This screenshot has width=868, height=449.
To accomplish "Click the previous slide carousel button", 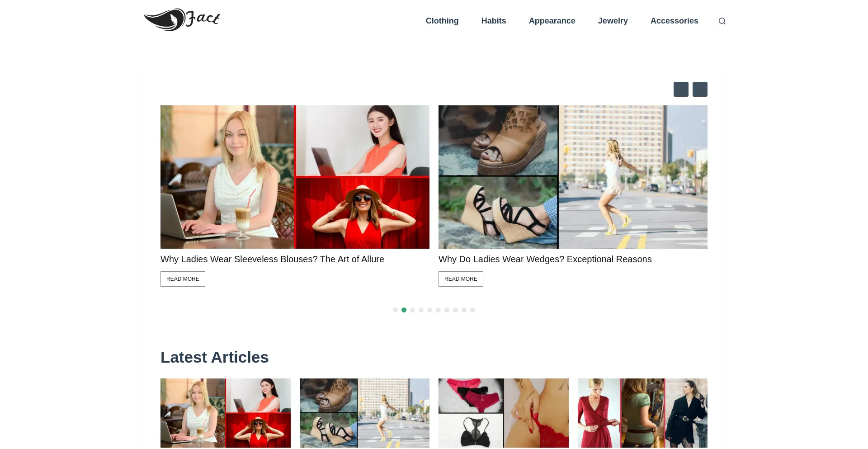I will [681, 89].
